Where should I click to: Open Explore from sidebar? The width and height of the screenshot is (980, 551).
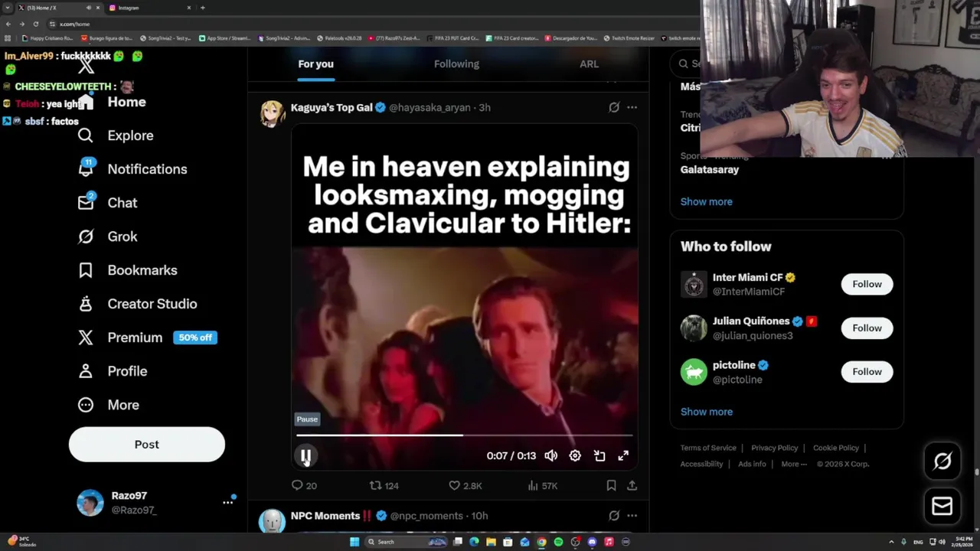[x=116, y=135]
